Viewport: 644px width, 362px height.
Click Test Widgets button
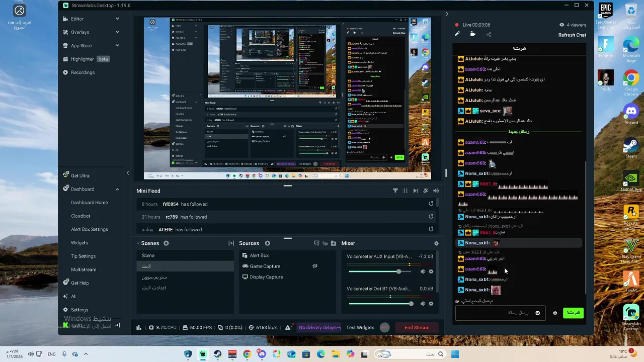click(360, 327)
